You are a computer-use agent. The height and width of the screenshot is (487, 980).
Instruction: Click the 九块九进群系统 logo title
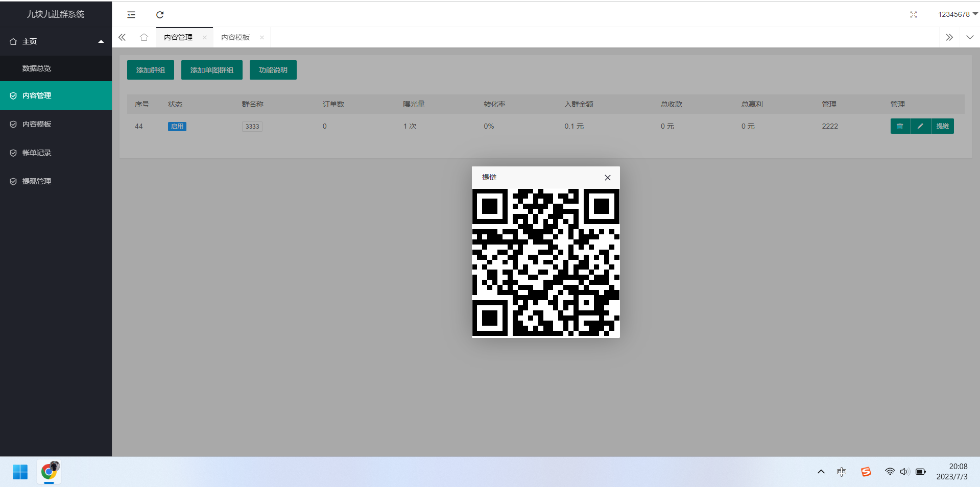tap(56, 14)
